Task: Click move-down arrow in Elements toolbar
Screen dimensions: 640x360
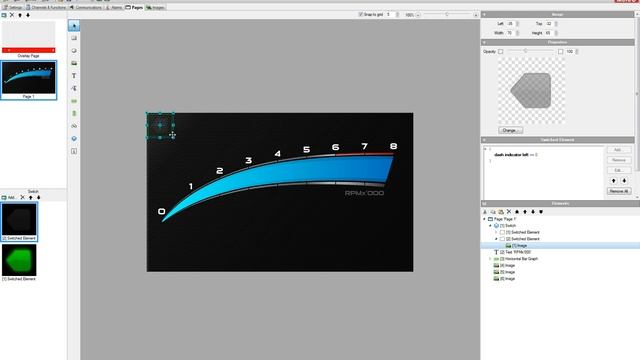Action: (533, 212)
